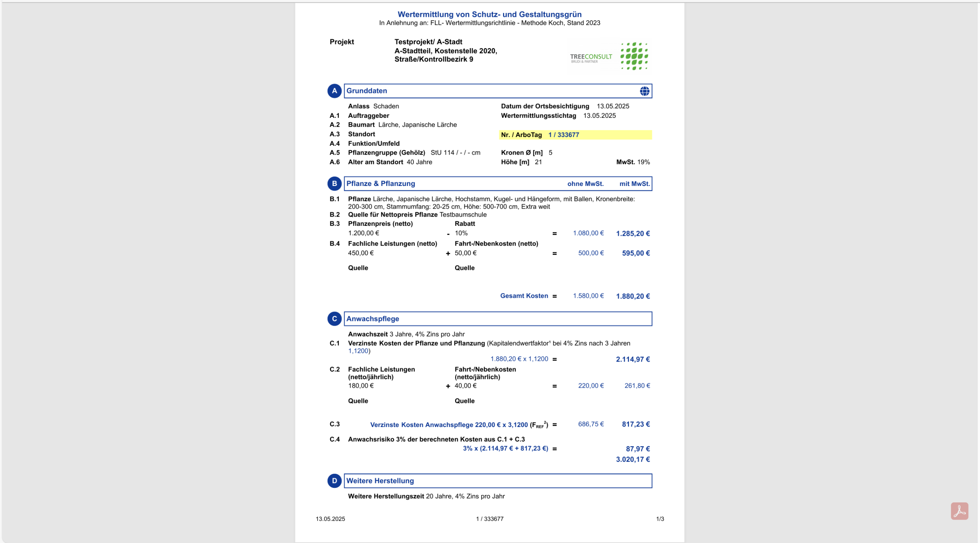
Task: Click the blue circle A section marker
Action: pyautogui.click(x=334, y=91)
